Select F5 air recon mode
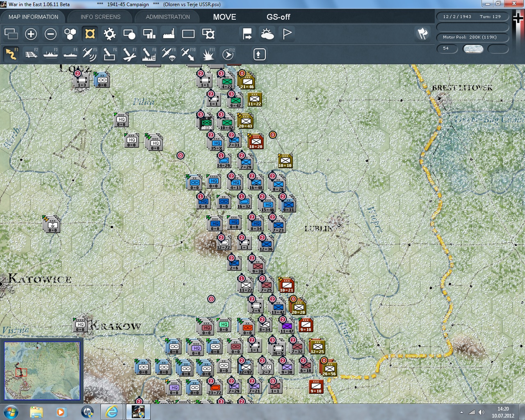This screenshot has width=525, height=420. pos(90,54)
